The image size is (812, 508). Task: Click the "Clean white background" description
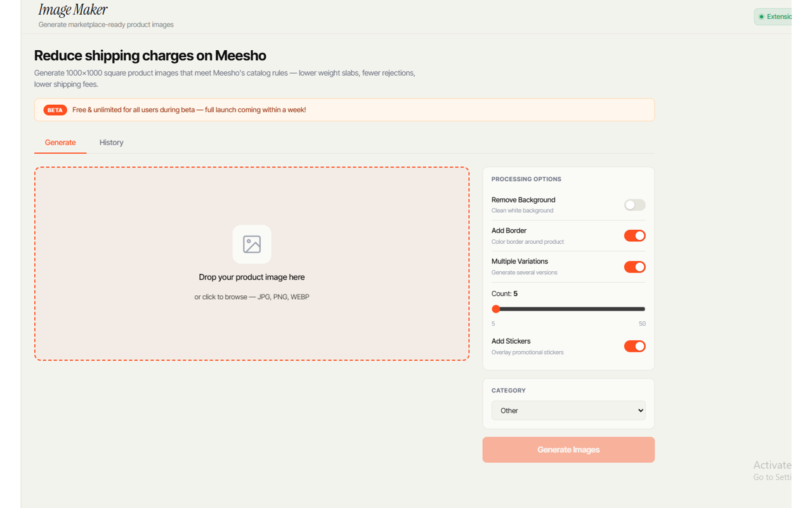click(x=522, y=210)
